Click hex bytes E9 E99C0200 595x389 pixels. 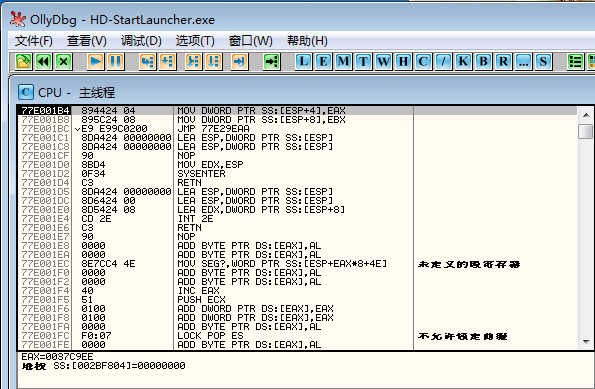click(x=114, y=129)
